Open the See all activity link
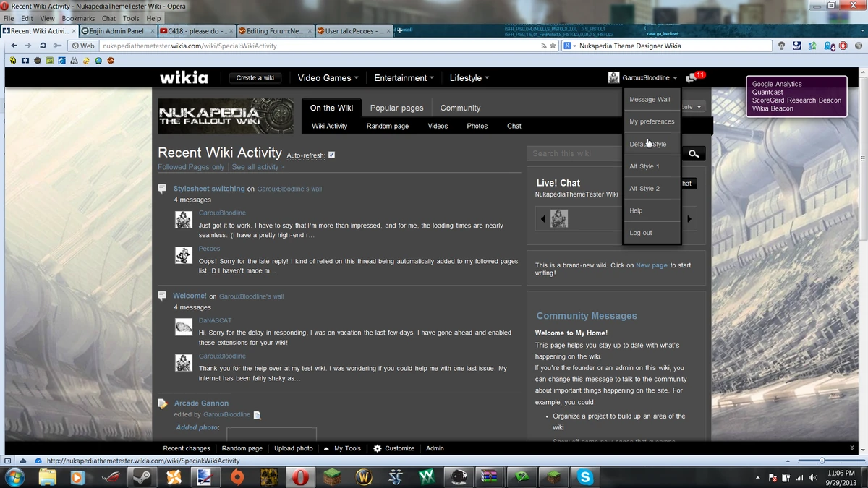 257,166
